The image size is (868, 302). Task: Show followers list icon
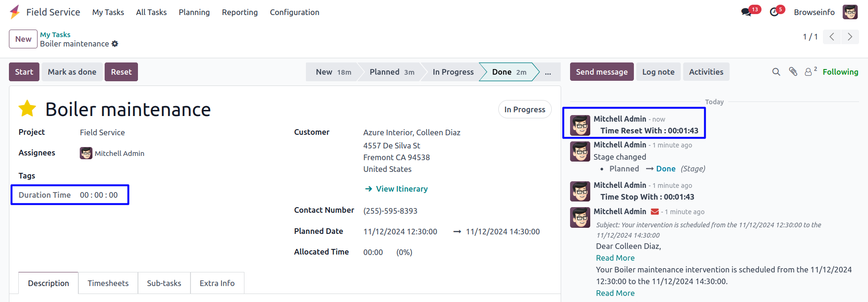click(809, 72)
